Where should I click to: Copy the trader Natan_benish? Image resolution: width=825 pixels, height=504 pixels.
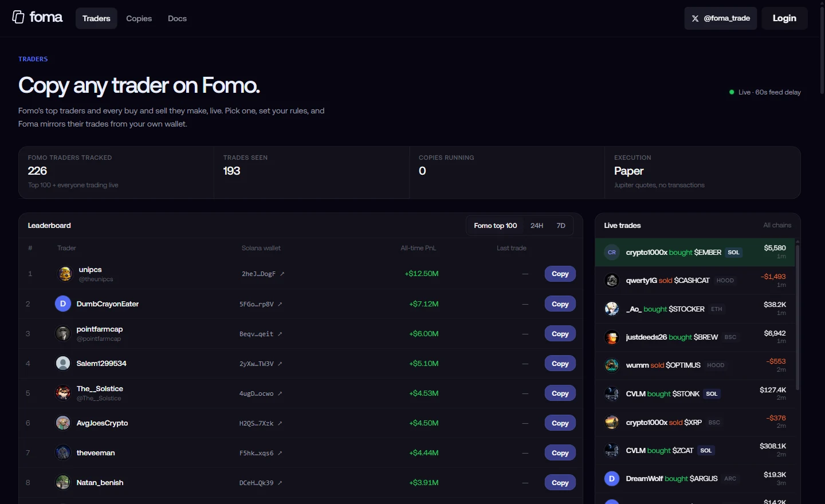click(560, 483)
